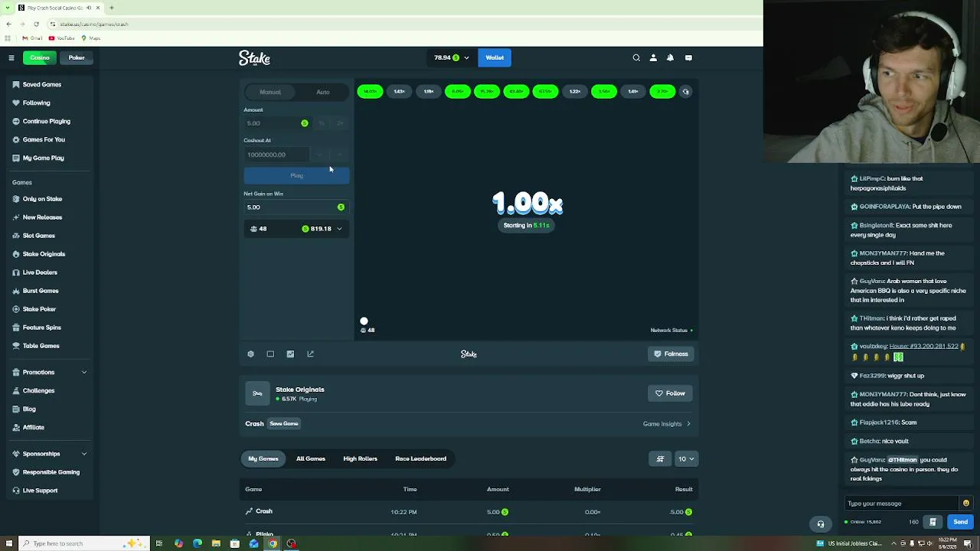Click the Play bet button

point(296,175)
